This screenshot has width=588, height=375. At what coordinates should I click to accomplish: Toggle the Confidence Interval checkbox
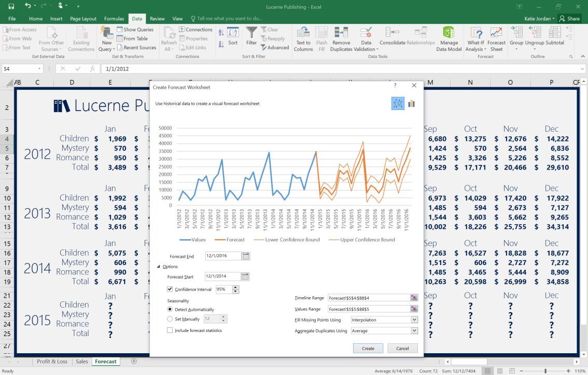click(x=170, y=289)
